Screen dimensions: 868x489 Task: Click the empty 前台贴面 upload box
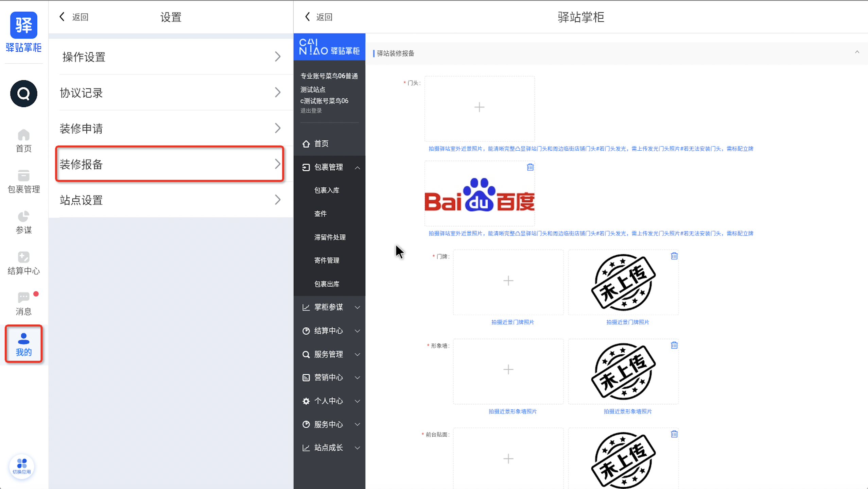coord(508,458)
